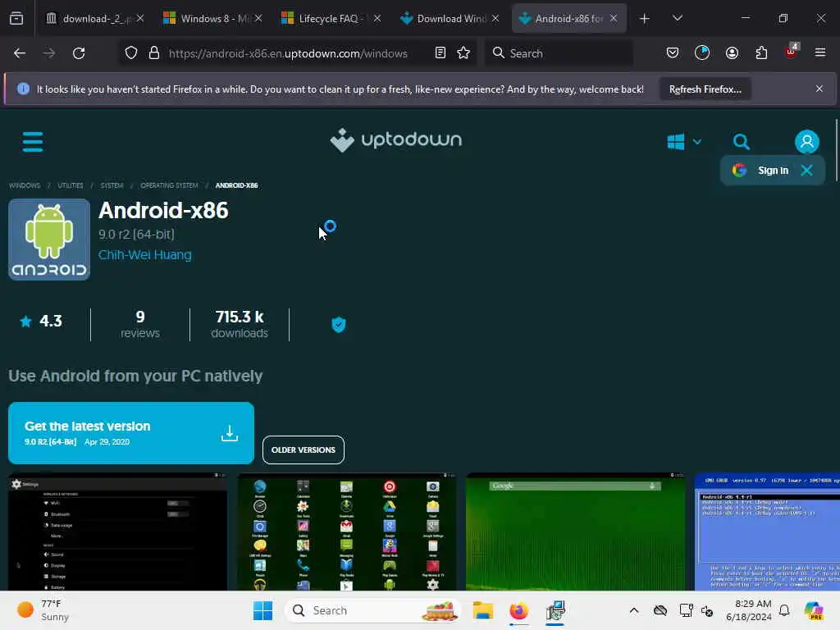Click the Uptodown logo
The height and width of the screenshot is (630, 840).
(396, 140)
